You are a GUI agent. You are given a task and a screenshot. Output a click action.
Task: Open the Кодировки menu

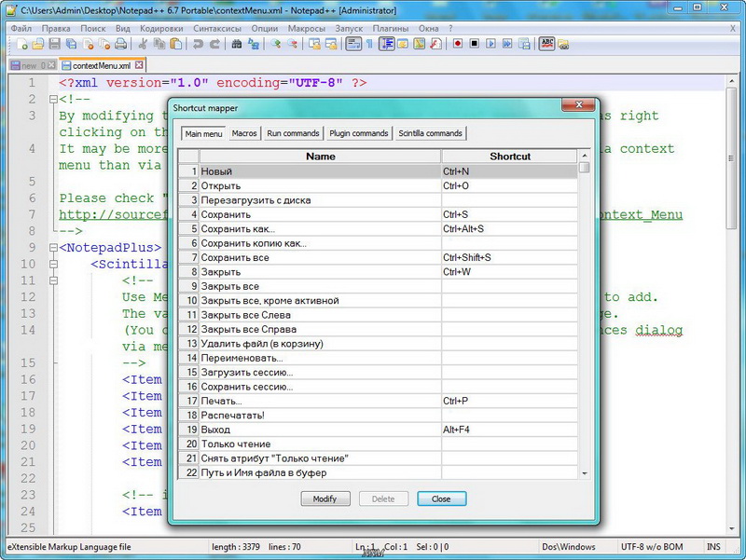[x=161, y=29]
